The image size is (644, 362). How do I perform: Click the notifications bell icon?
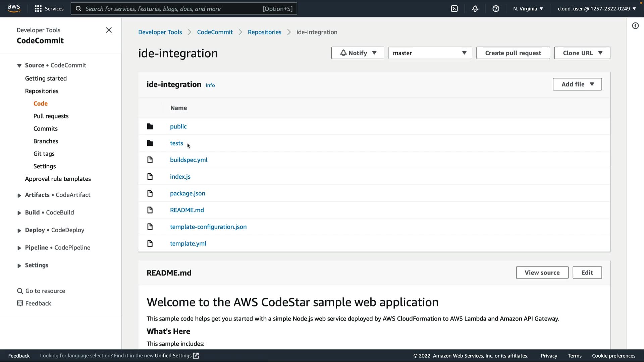coord(475,9)
